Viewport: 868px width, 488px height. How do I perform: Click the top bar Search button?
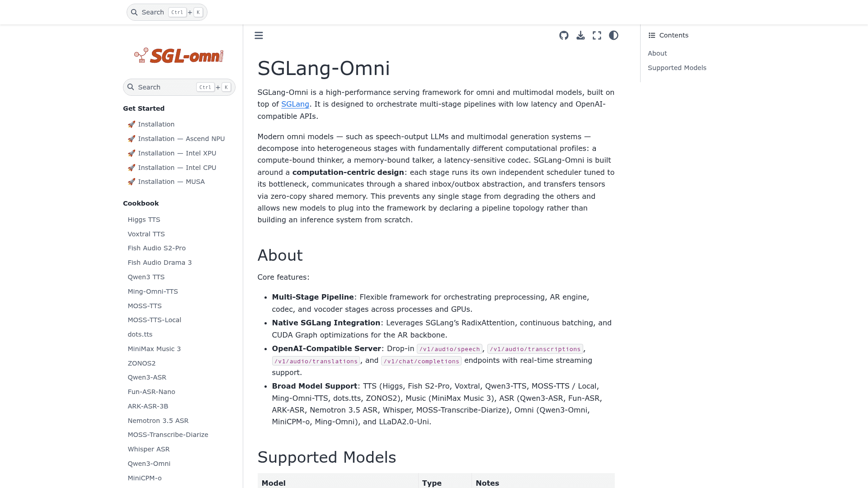[x=167, y=12]
